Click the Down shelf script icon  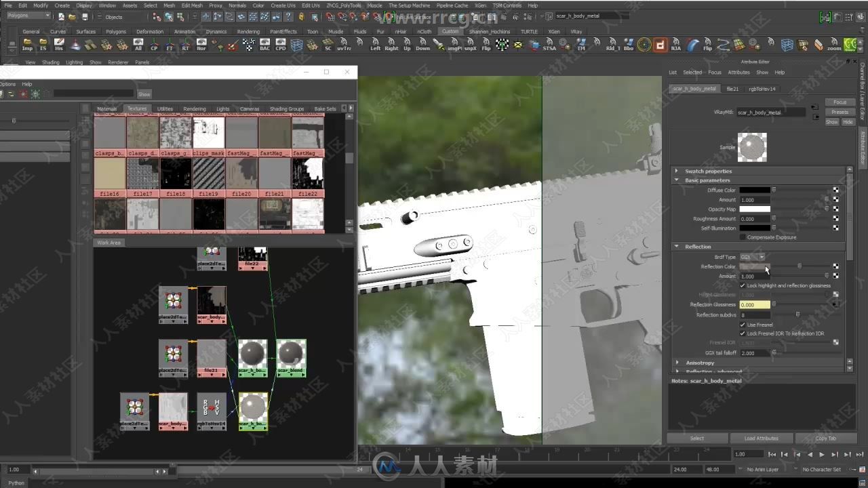(422, 45)
